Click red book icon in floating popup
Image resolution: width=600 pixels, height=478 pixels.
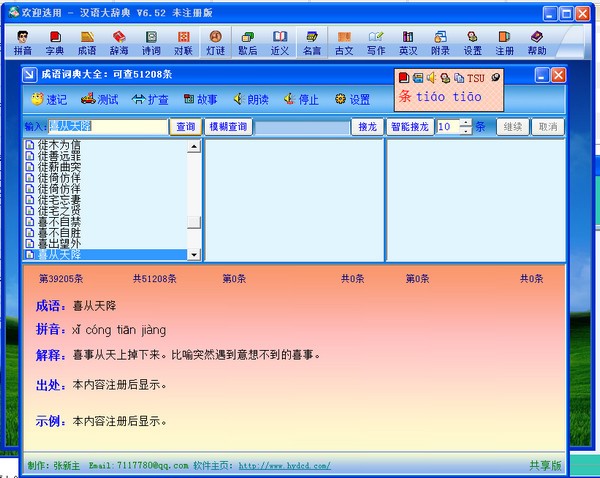pos(404,78)
